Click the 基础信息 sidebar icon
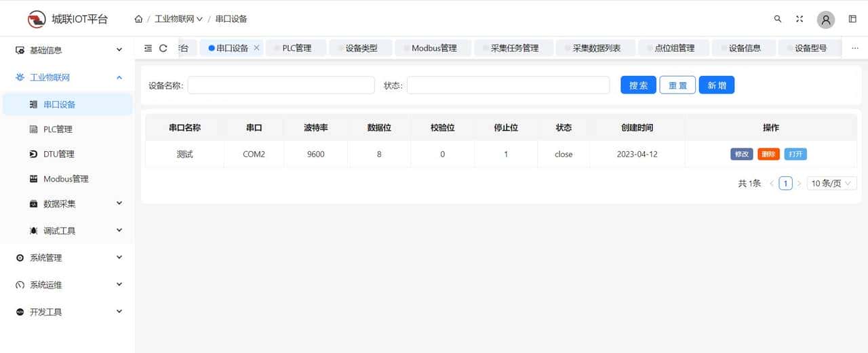 (x=20, y=50)
